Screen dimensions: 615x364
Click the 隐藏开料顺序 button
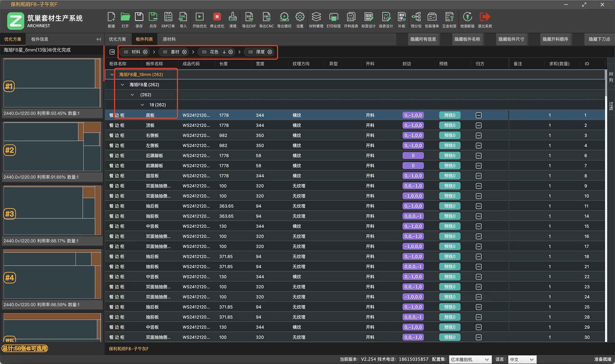[555, 39]
